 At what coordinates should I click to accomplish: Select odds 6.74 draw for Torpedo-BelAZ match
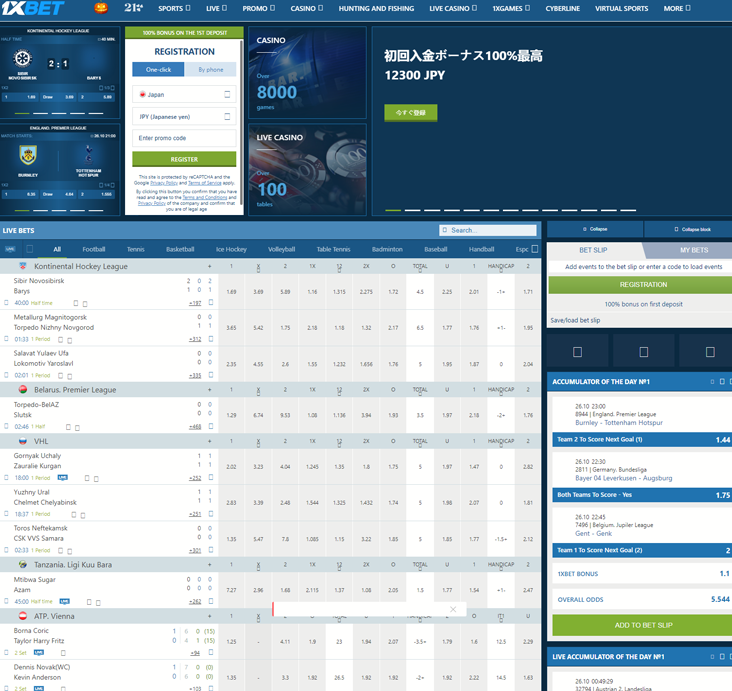258,415
